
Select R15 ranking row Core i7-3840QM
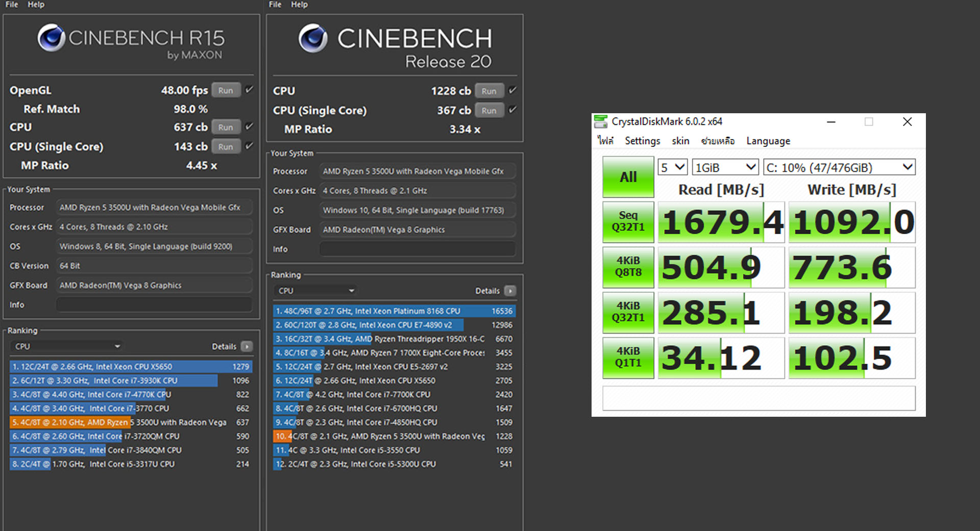pos(131,450)
